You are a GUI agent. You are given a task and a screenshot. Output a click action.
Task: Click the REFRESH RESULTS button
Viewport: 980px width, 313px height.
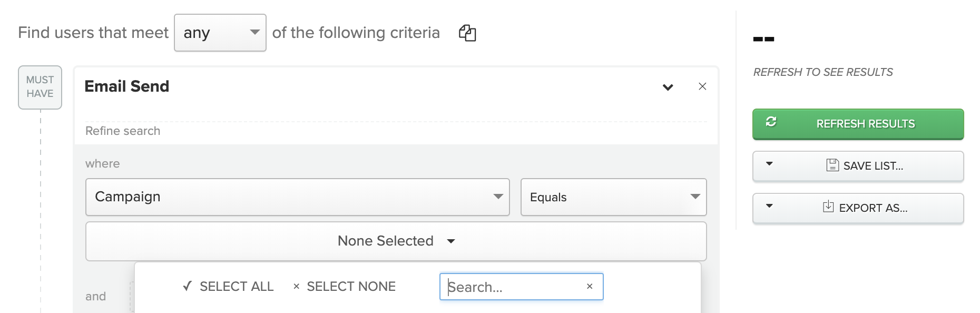click(x=858, y=124)
